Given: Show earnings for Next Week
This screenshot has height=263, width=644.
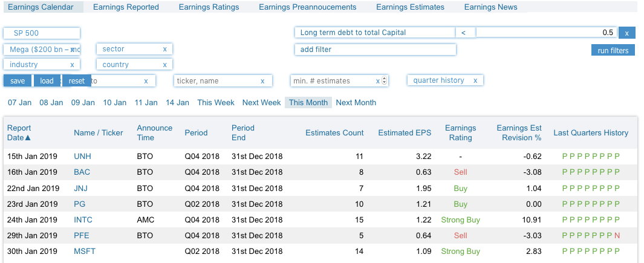Looking at the screenshot, I should pyautogui.click(x=262, y=102).
